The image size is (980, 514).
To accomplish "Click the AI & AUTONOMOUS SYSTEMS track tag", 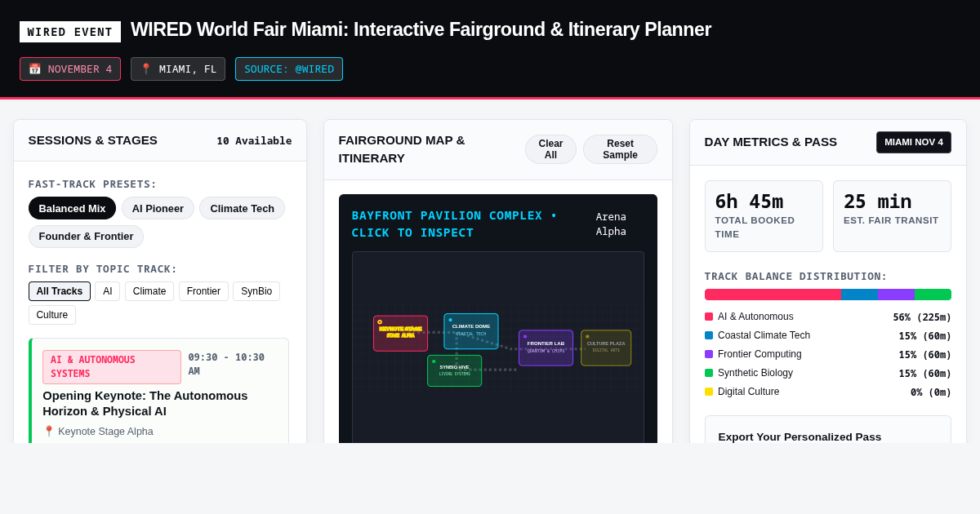I will [x=112, y=367].
